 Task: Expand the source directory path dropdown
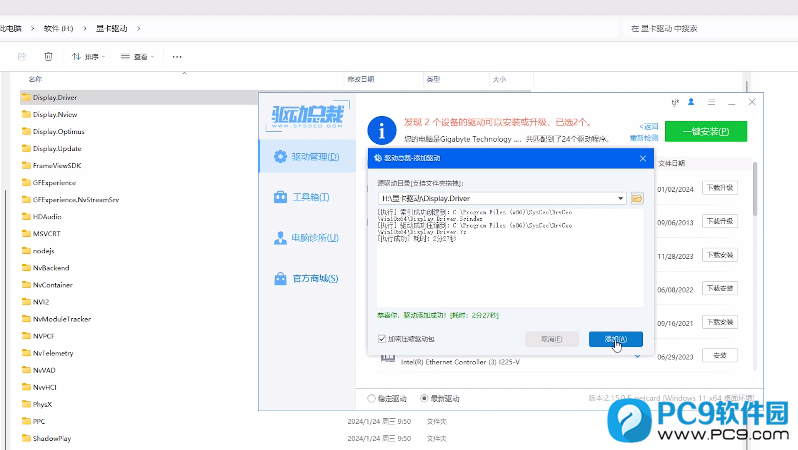[x=620, y=199]
